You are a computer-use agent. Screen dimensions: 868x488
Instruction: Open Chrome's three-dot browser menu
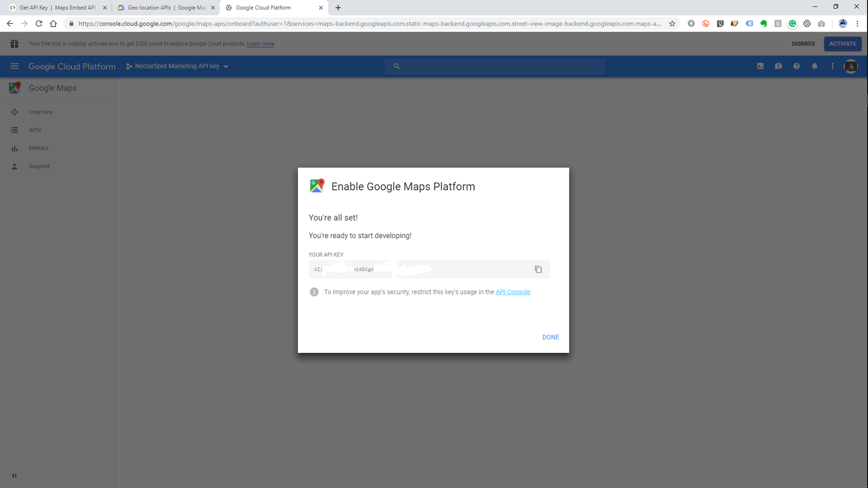pos(858,23)
